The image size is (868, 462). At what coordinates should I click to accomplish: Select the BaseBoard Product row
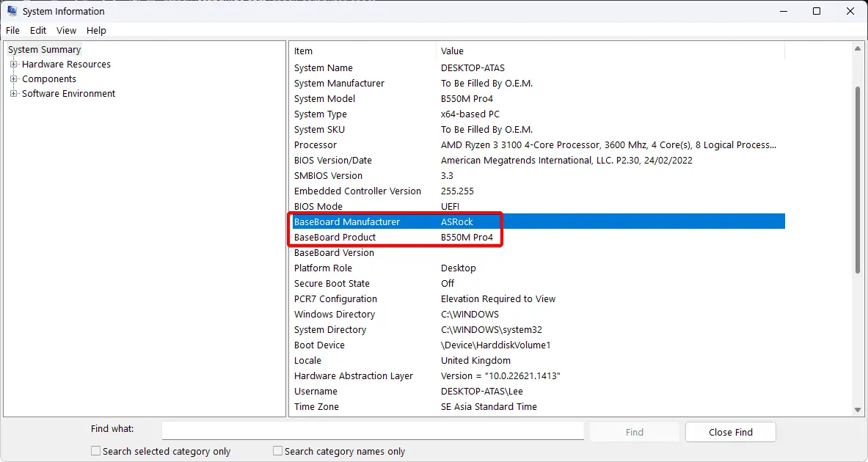539,238
